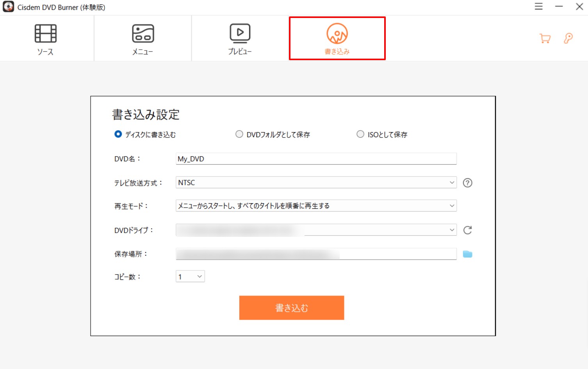Open the hamburger menu in title bar
The height and width of the screenshot is (369, 588).
pyautogui.click(x=539, y=7)
